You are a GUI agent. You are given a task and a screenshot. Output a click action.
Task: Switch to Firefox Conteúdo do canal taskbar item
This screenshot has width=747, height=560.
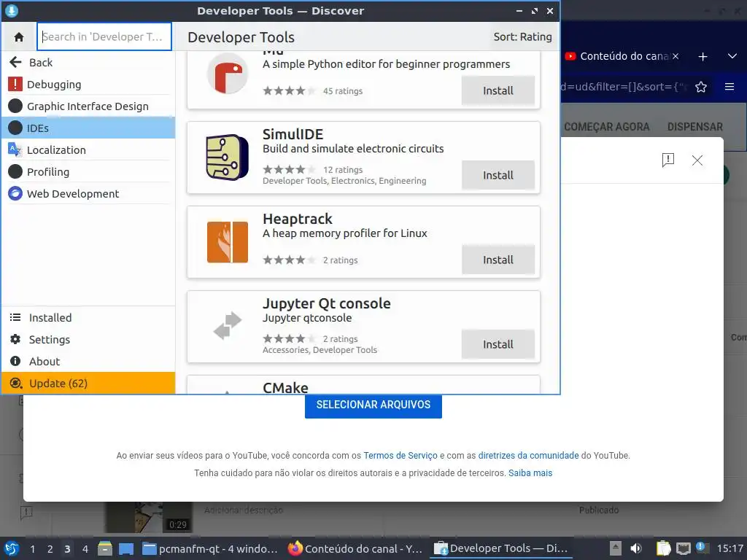point(355,548)
